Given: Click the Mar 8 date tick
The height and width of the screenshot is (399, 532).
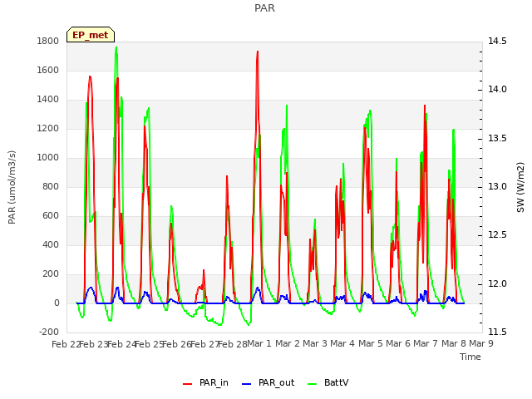Looking at the screenshot, I should [454, 343].
